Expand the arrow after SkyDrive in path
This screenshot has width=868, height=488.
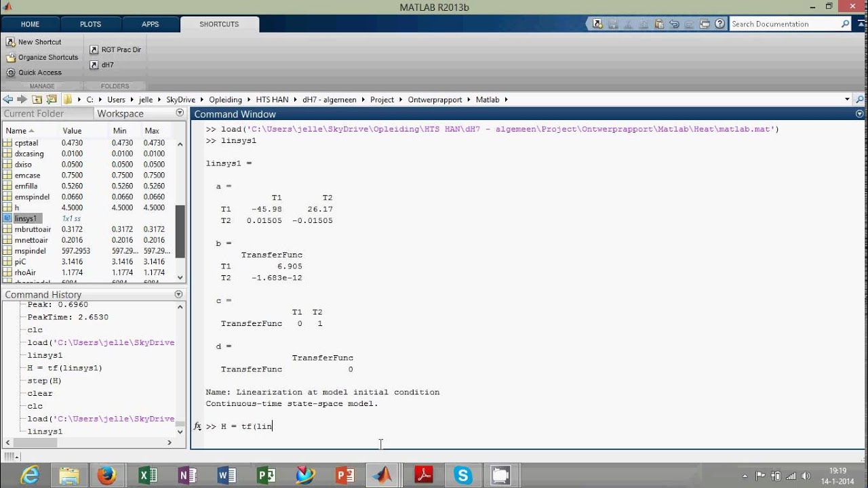coord(201,100)
